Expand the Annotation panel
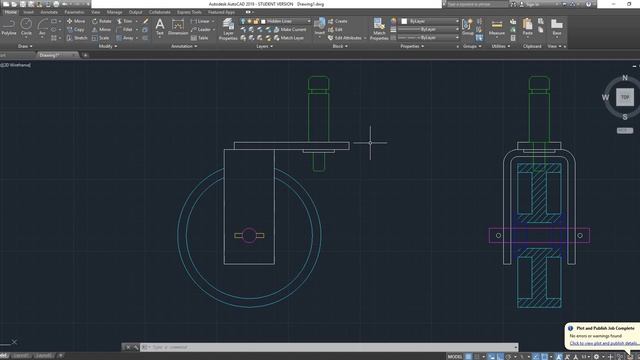The height and width of the screenshot is (360, 640). click(184, 46)
